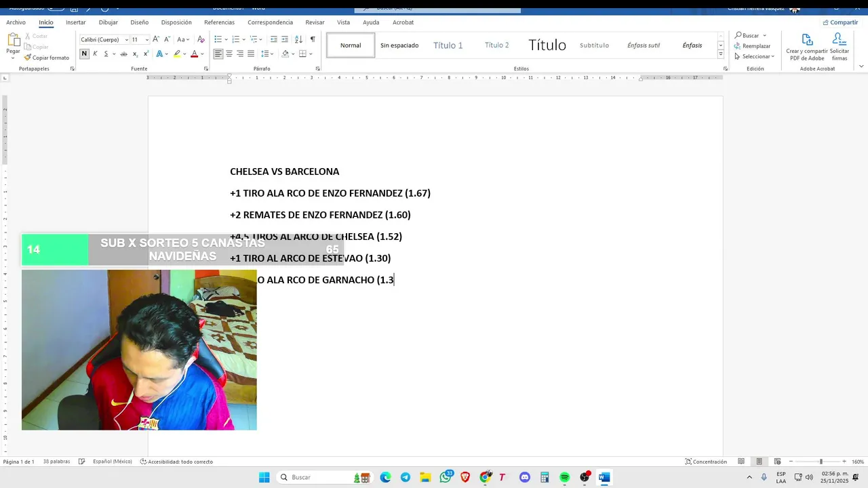868x488 pixels.
Task: Open the Windows Start menu
Action: (x=264, y=477)
